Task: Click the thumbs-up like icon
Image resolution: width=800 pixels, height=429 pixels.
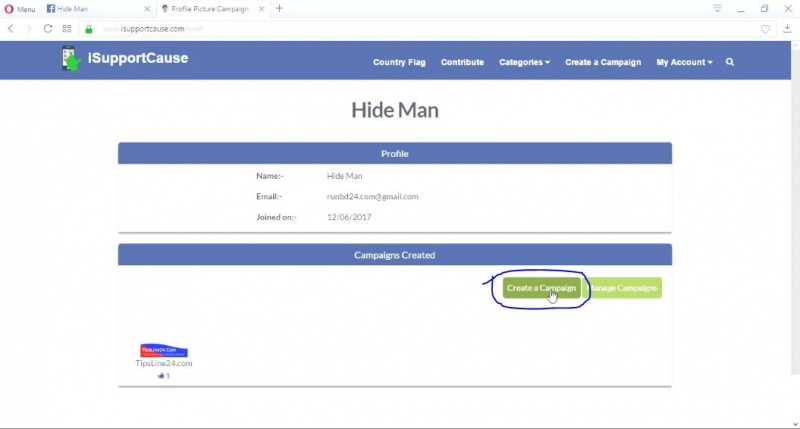Action: [x=161, y=375]
